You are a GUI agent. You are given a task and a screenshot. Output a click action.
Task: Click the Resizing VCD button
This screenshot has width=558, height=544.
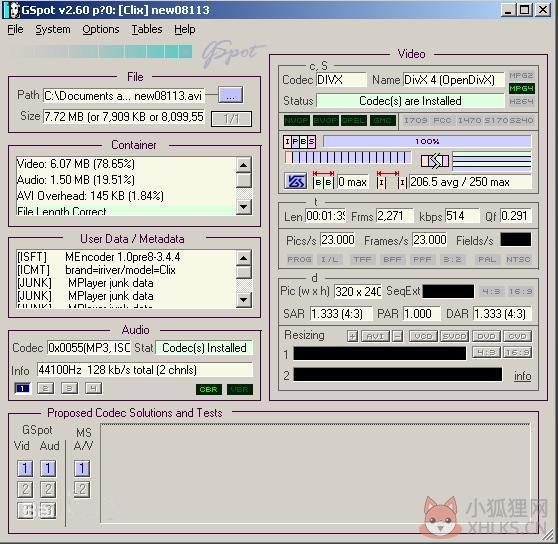tap(423, 336)
